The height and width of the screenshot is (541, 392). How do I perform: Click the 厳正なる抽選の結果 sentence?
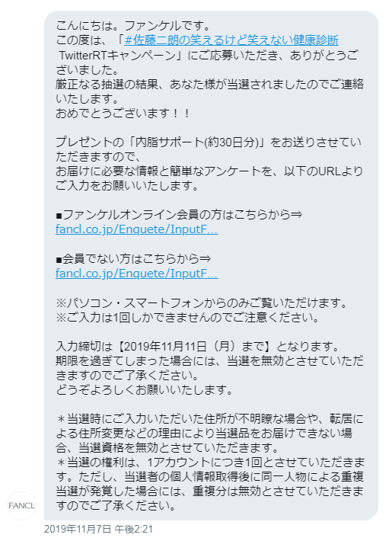[x=209, y=91]
